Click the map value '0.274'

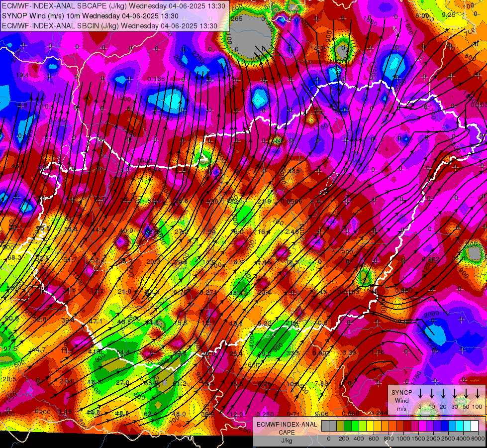208,292
